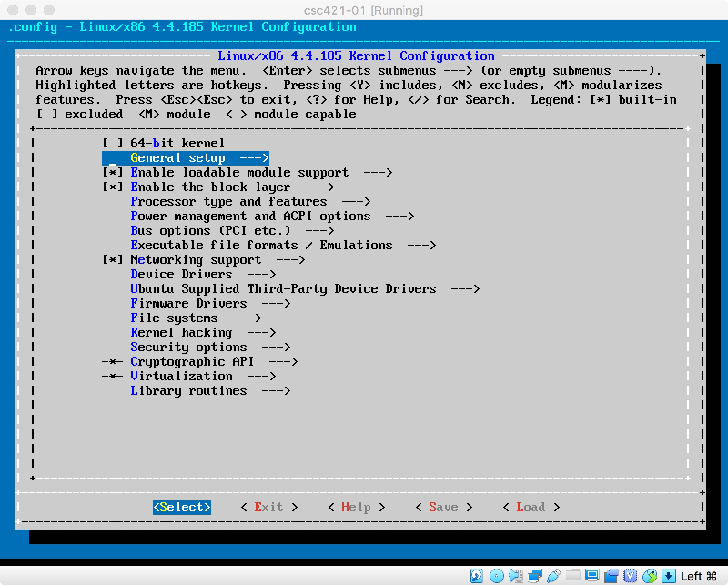Click the arrow after Cryptographic API
This screenshot has width=728, height=585.
[x=283, y=362]
